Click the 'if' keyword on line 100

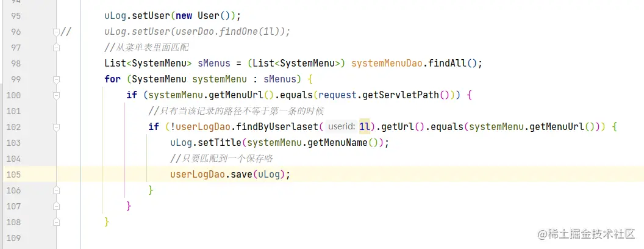pyautogui.click(x=132, y=95)
